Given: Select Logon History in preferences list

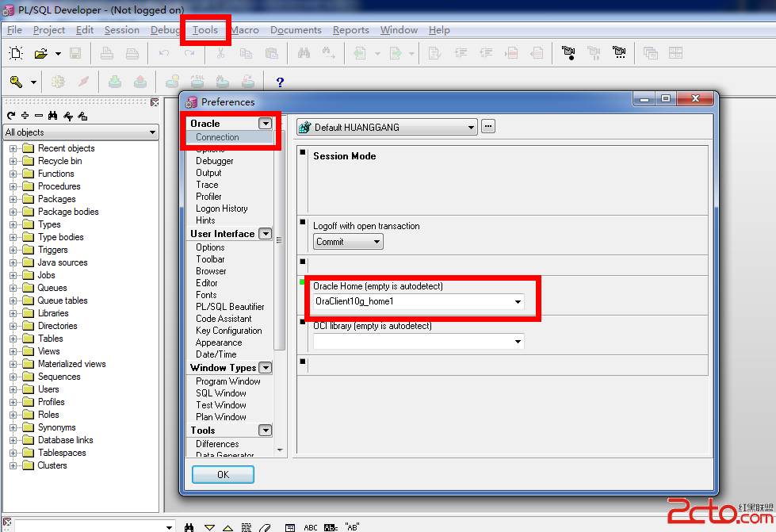Looking at the screenshot, I should coord(222,209).
